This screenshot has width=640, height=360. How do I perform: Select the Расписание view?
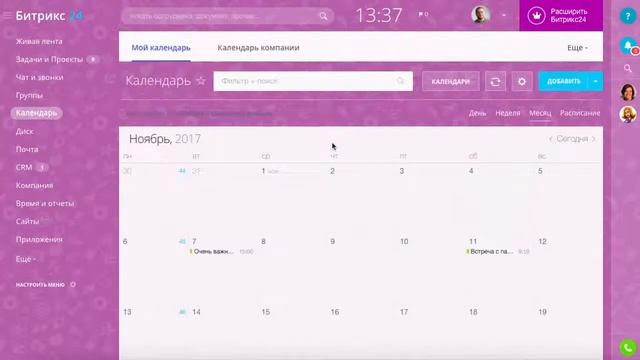coord(580,113)
